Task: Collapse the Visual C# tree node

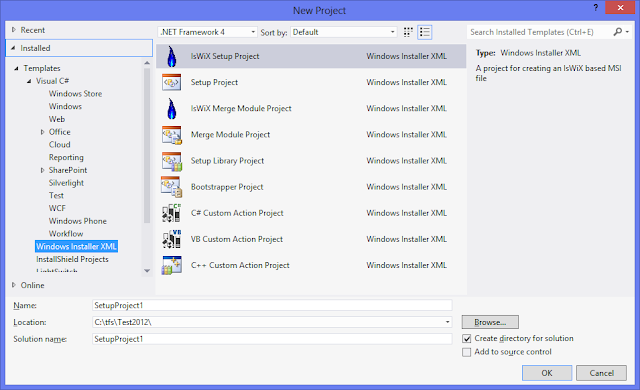Action: 29,81
